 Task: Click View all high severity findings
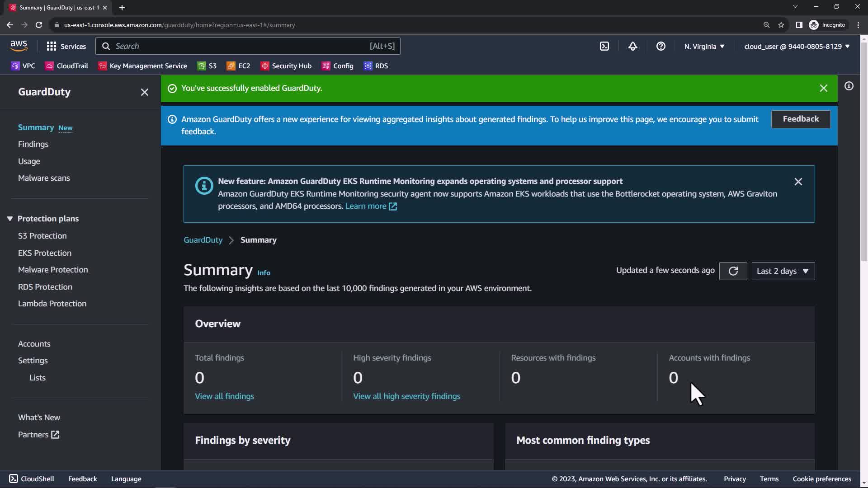406,396
